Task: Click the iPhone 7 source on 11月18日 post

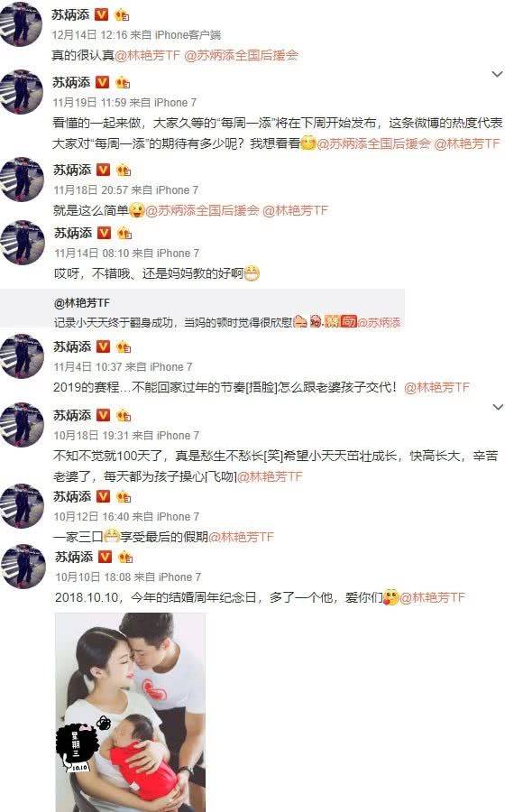Action: click(177, 190)
